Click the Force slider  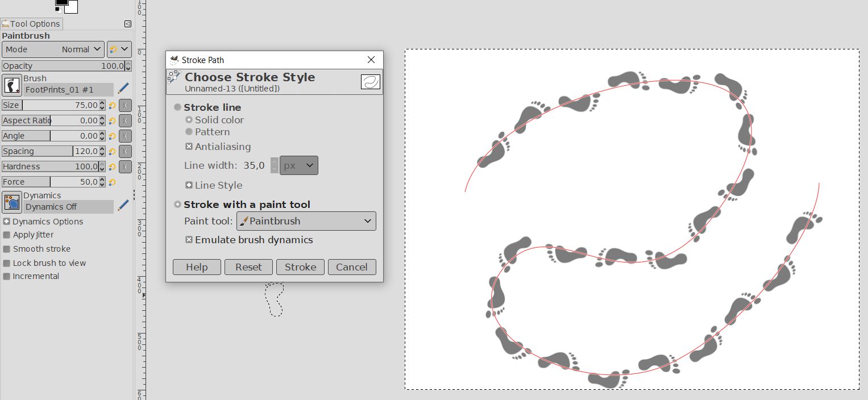[x=50, y=182]
